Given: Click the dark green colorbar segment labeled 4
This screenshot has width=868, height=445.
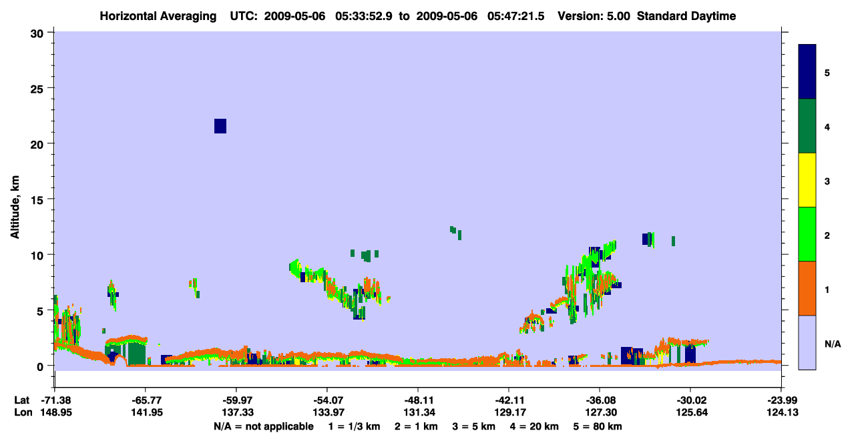Looking at the screenshot, I should [807, 126].
